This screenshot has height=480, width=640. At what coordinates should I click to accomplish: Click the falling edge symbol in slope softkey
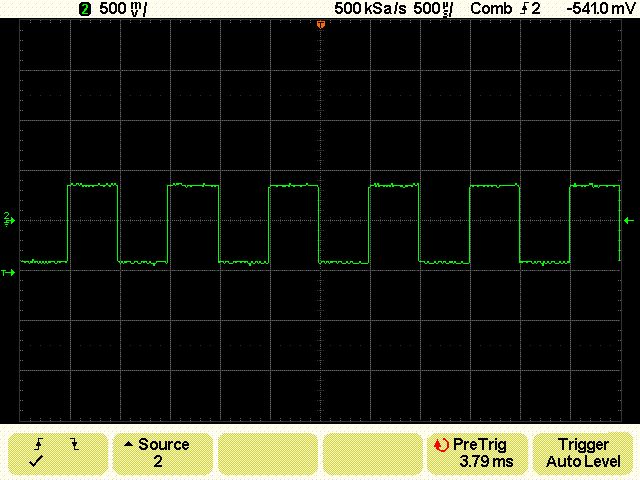point(74,444)
